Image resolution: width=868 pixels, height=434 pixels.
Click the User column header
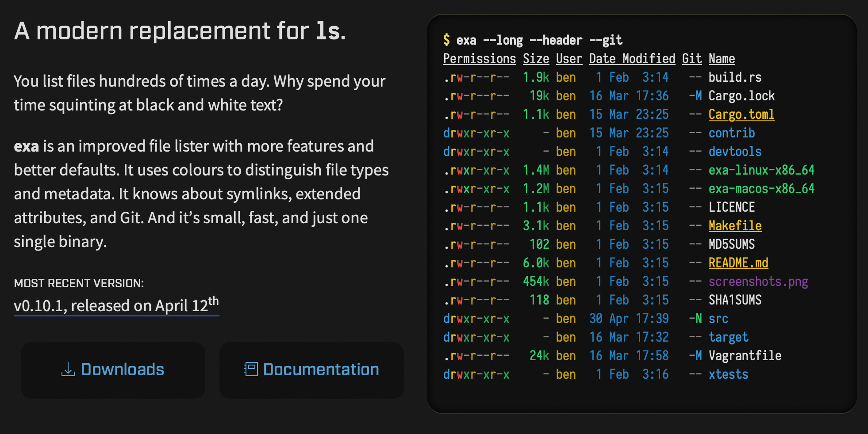coord(569,59)
